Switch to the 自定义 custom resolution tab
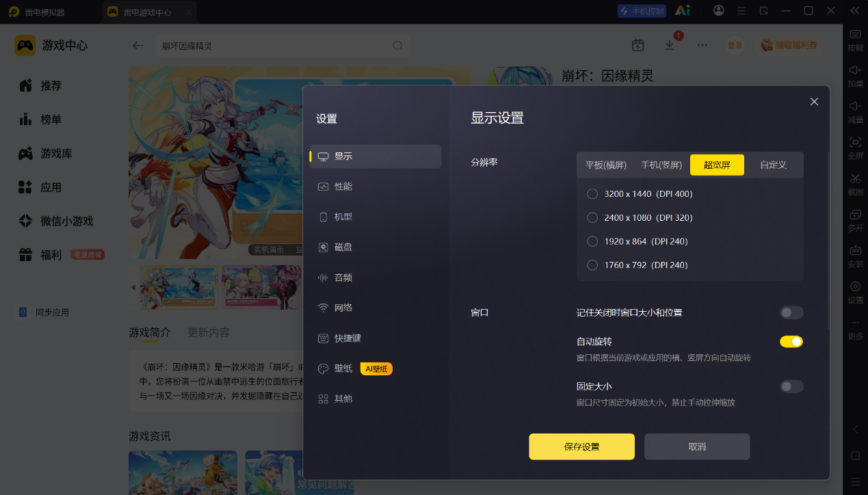This screenshot has width=868, height=495. click(774, 165)
